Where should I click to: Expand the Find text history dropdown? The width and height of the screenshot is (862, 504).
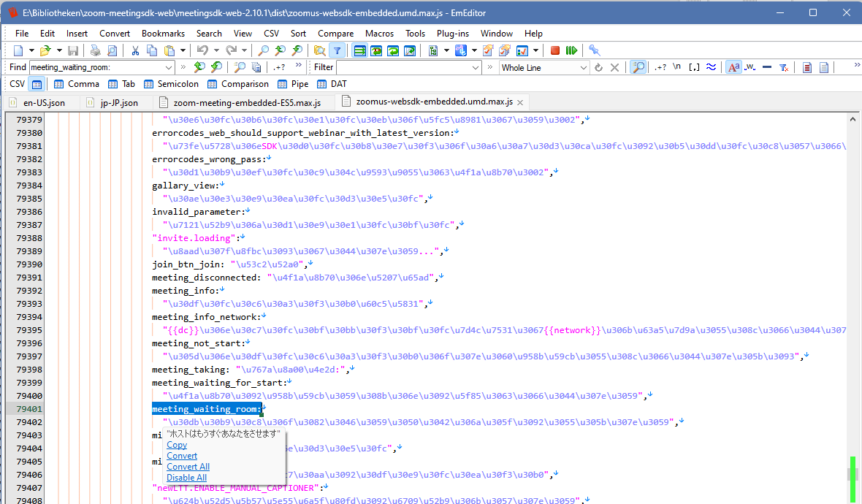[169, 67]
